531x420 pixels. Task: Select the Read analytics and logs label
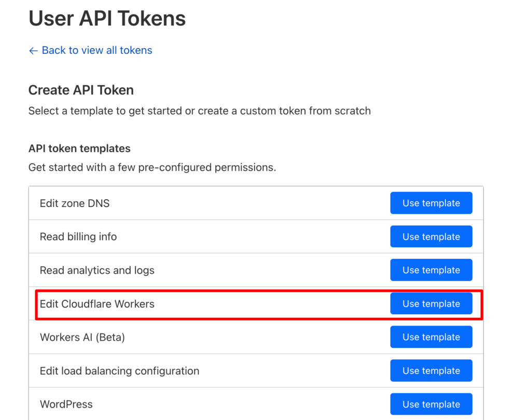(97, 270)
